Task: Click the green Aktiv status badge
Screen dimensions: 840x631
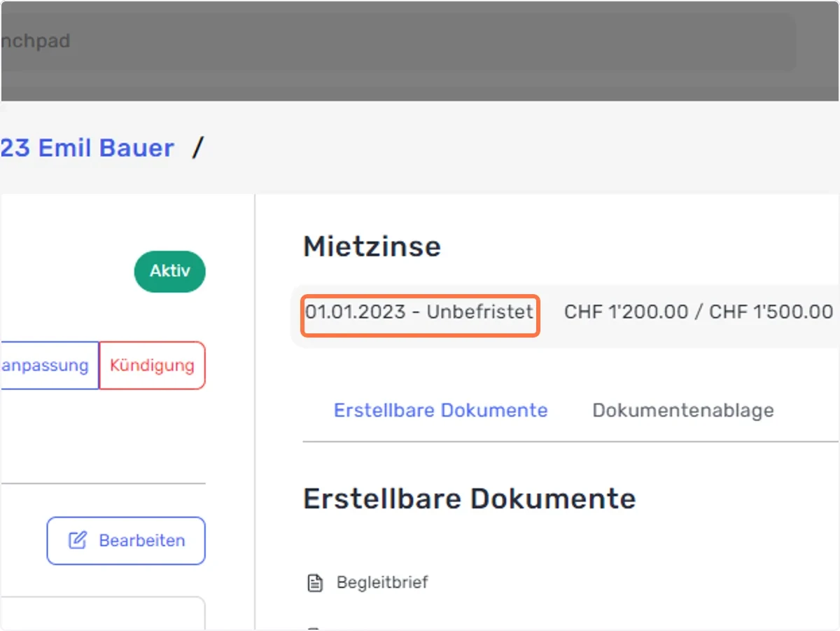Action: click(170, 271)
